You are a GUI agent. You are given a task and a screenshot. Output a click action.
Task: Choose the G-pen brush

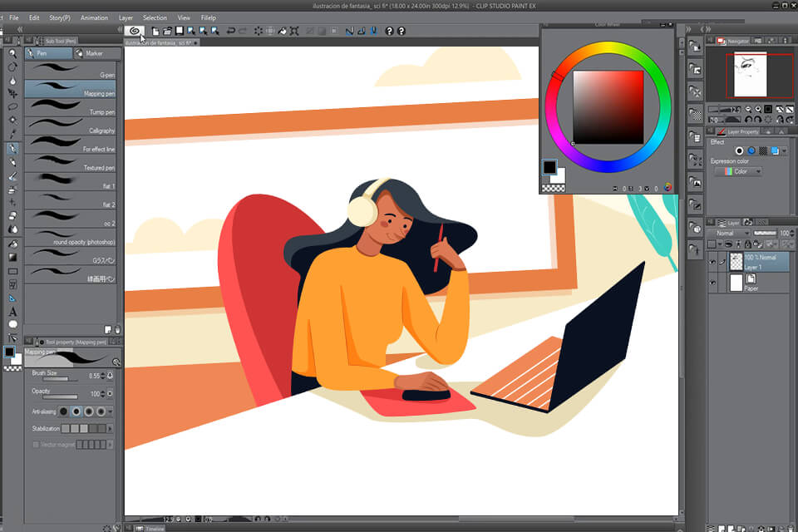click(70, 71)
